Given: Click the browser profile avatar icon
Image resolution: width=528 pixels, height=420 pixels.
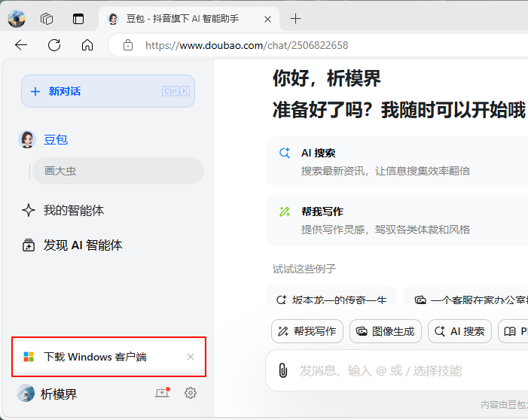Looking at the screenshot, I should 17,19.
